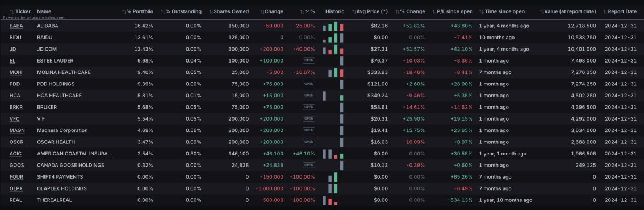Sort by Value (at report date) column
Image resolution: width=644 pixels, height=210 pixels.
pos(567,11)
